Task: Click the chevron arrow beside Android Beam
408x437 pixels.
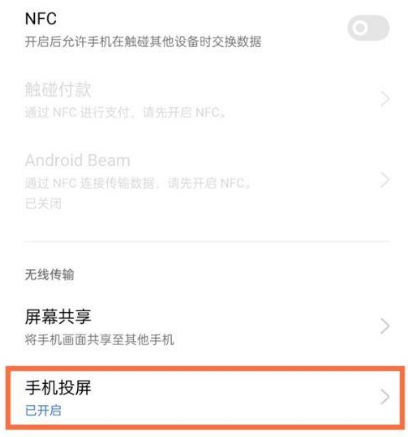Action: click(385, 180)
